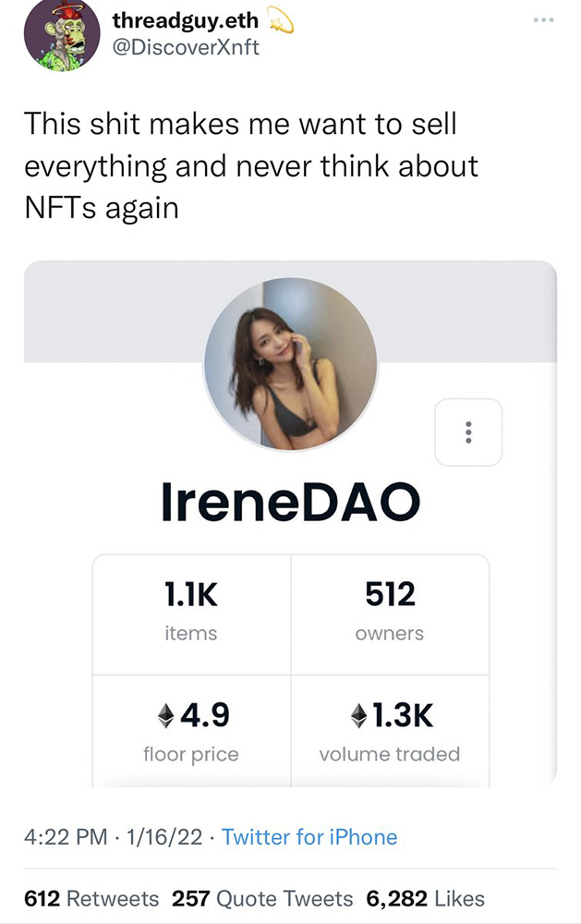This screenshot has height=924, width=581.
Task: Open the IreneDAO card's vertical ellipsis menu
Action: [468, 432]
